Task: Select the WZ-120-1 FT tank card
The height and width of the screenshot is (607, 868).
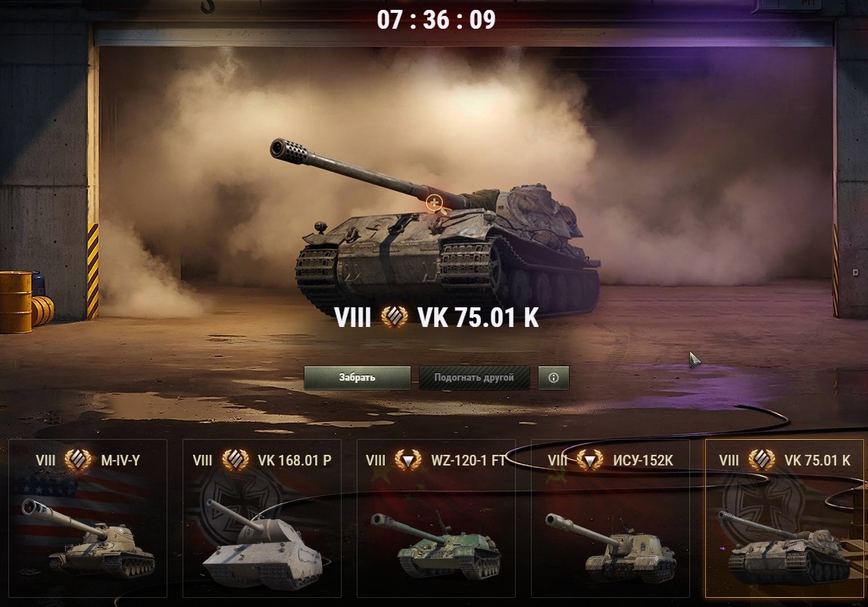Action: 436,518
